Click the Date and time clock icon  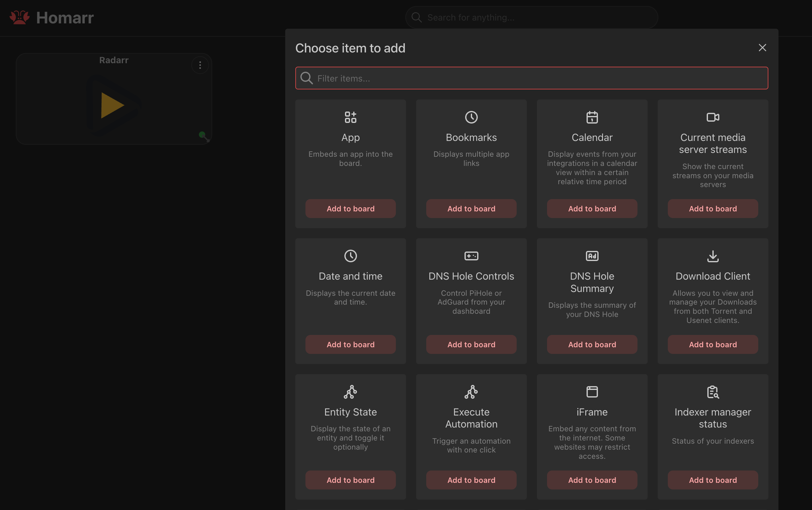coord(350,256)
